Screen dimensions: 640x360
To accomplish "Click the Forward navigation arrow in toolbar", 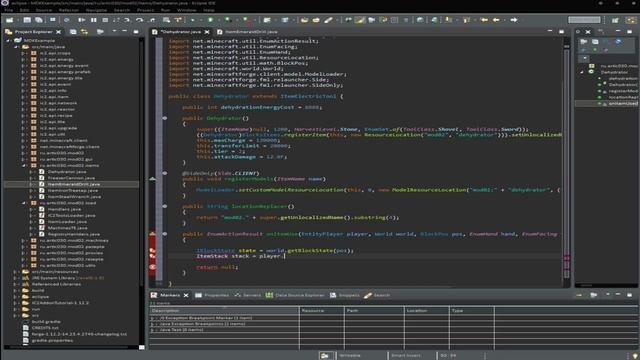I will (514, 20).
